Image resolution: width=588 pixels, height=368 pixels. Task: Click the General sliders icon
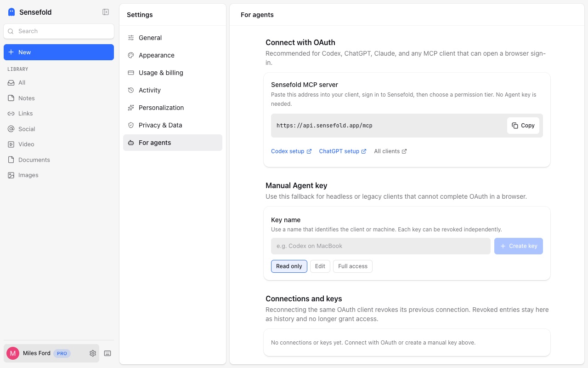(131, 38)
